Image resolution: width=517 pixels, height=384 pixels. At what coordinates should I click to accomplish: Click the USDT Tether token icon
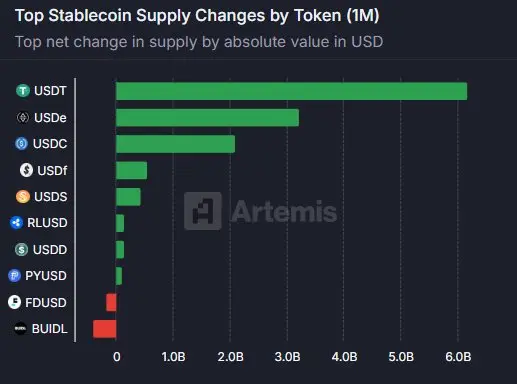(23, 90)
